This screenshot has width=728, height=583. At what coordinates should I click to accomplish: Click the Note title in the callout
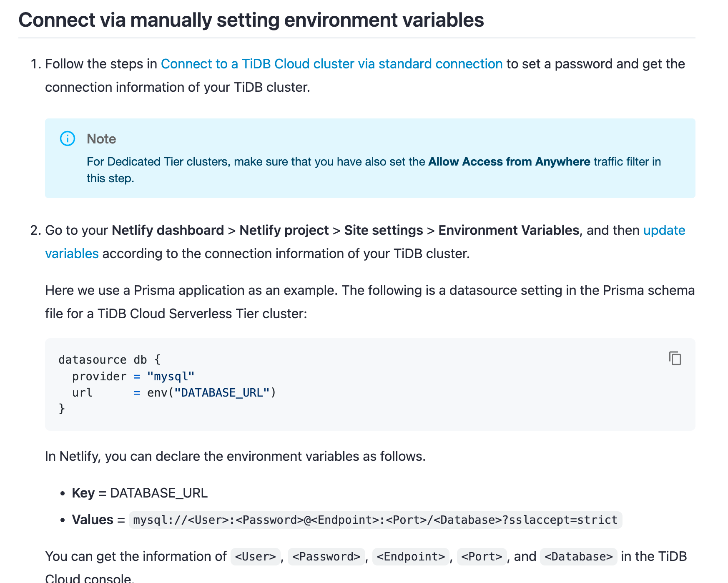click(x=101, y=139)
